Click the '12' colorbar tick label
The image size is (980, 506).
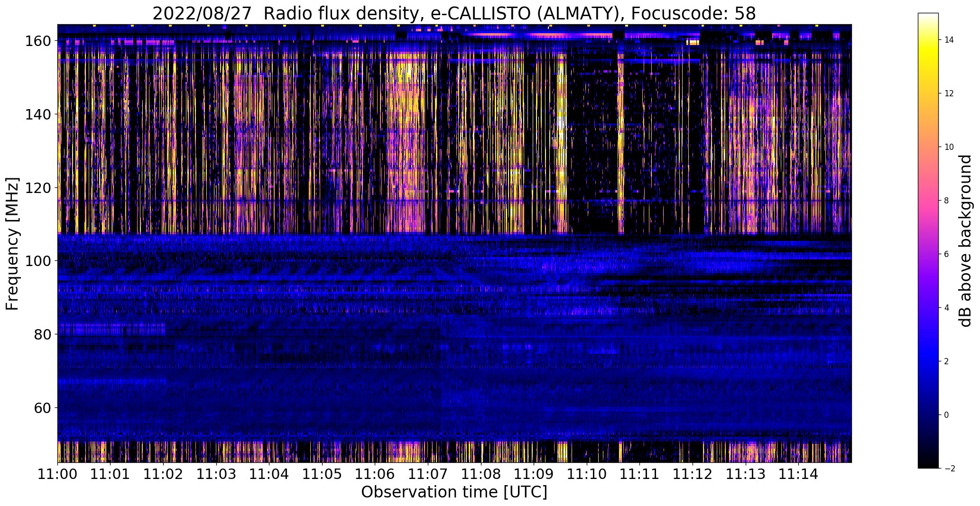949,93
